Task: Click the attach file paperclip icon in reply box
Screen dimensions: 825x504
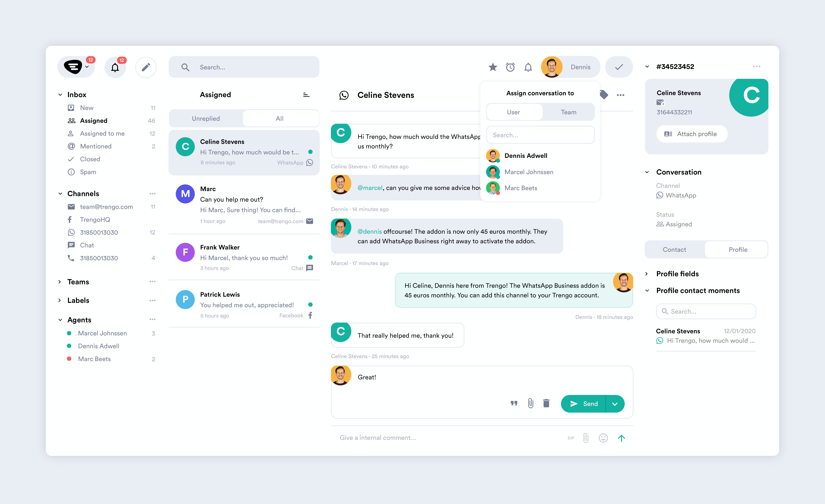Action: click(530, 403)
